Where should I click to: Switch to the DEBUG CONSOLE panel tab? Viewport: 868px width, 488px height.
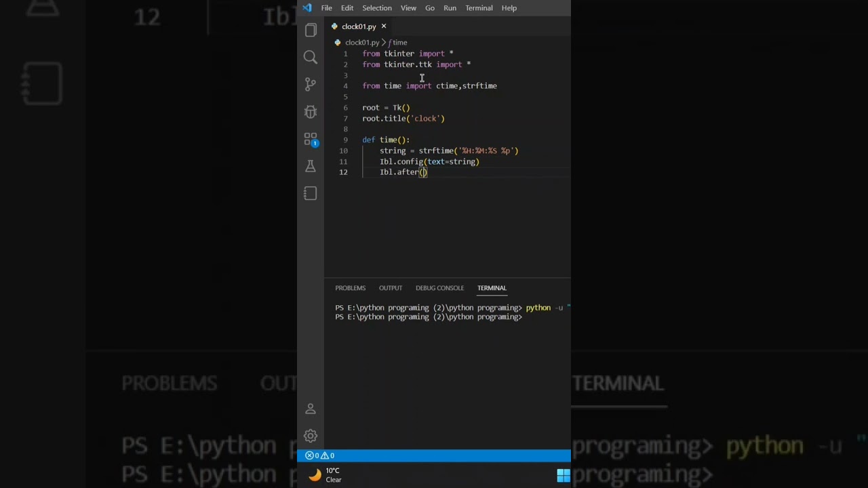(x=439, y=288)
